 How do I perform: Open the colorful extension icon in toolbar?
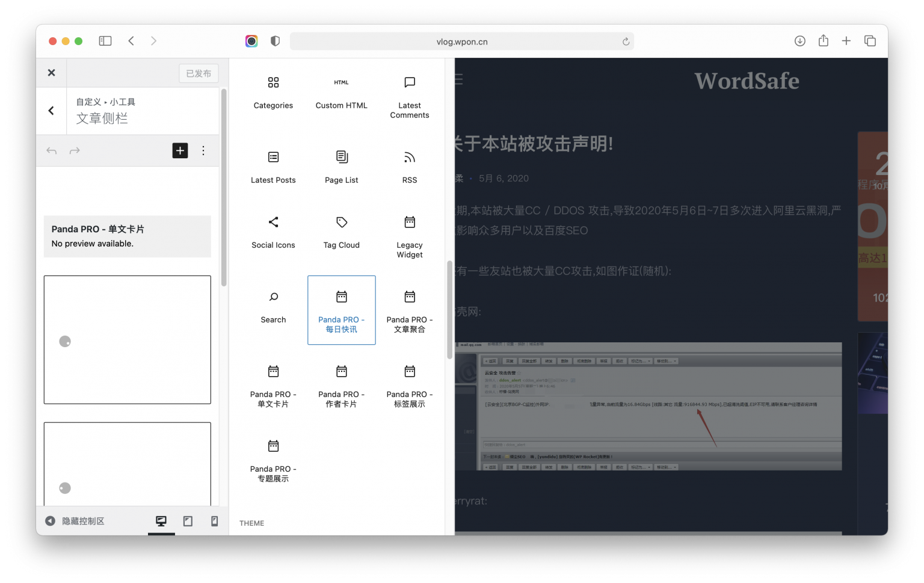251,41
